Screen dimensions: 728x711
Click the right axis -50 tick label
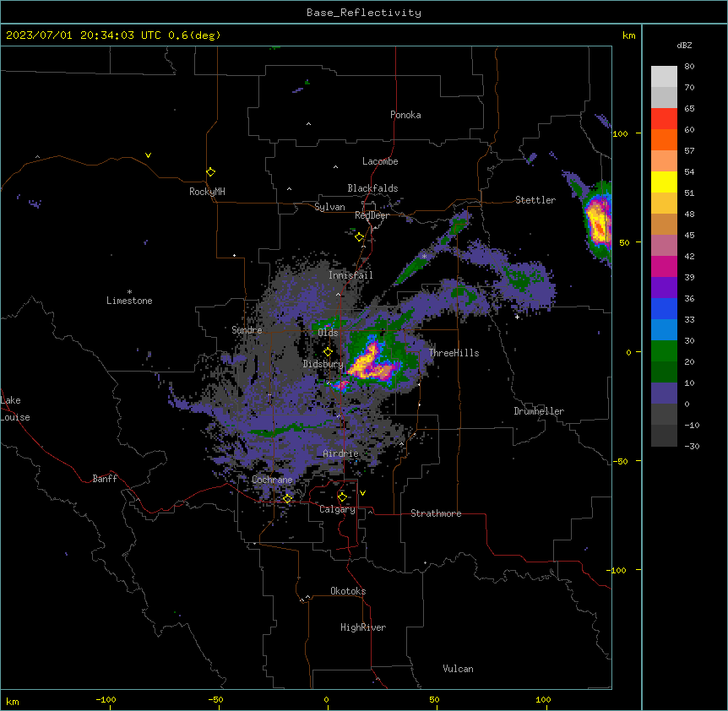(620, 461)
